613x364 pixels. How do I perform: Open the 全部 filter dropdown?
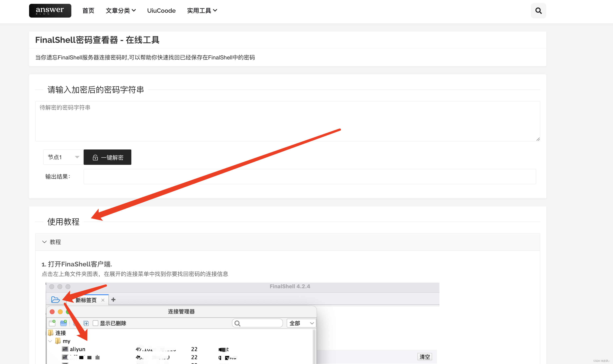pyautogui.click(x=301, y=323)
